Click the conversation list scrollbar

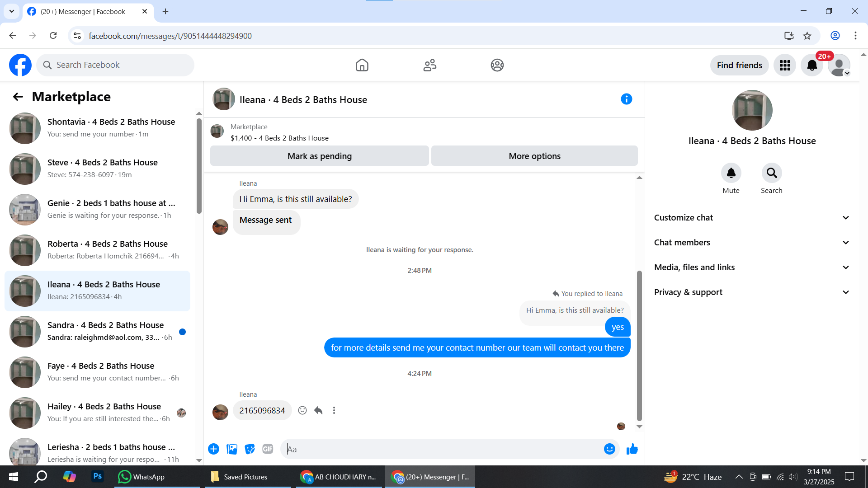pyautogui.click(x=199, y=166)
